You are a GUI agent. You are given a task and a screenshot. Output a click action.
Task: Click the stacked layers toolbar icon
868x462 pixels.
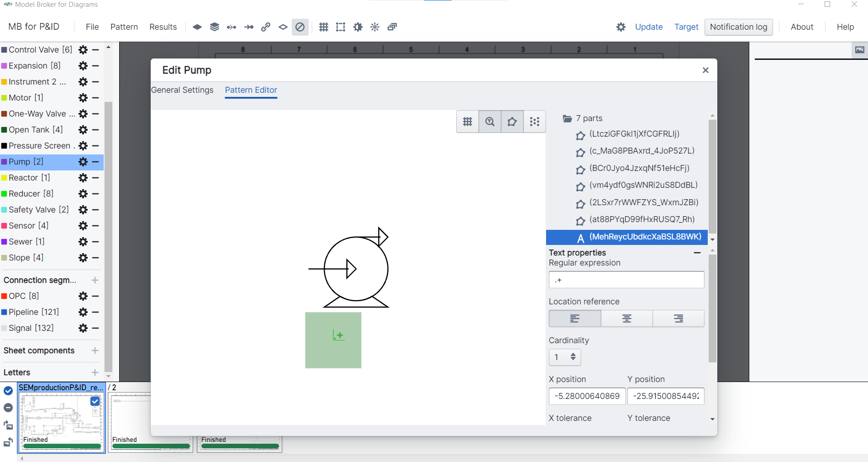click(x=215, y=27)
